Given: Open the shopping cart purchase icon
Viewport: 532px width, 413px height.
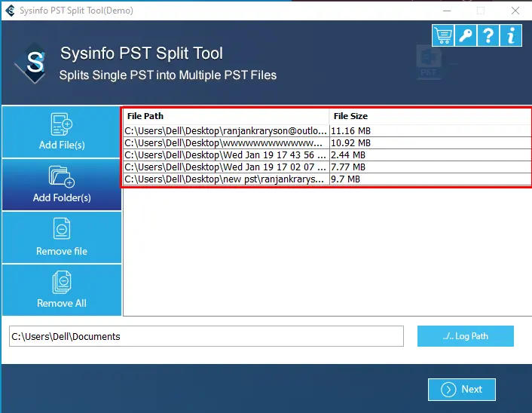Looking at the screenshot, I should (x=443, y=35).
